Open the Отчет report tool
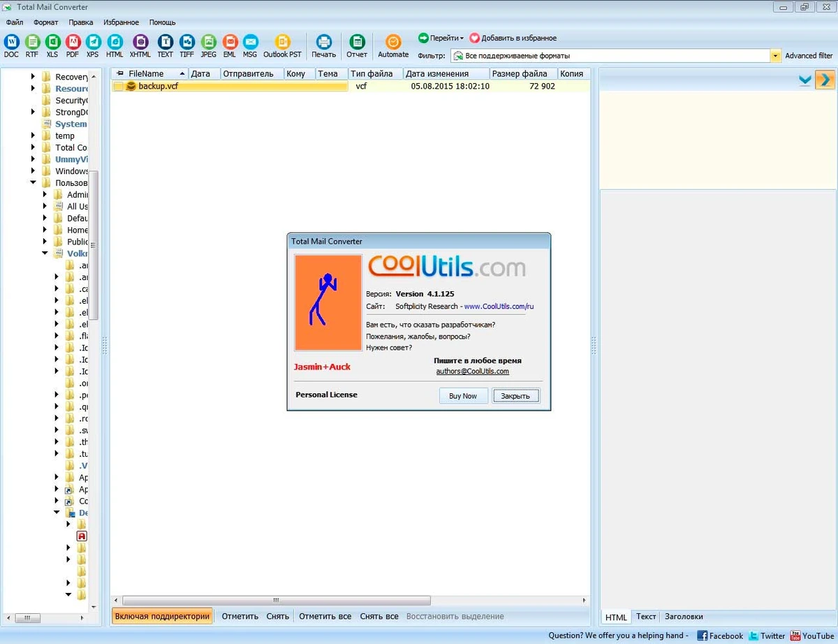Screen dimensions: 838x644 click(357, 46)
